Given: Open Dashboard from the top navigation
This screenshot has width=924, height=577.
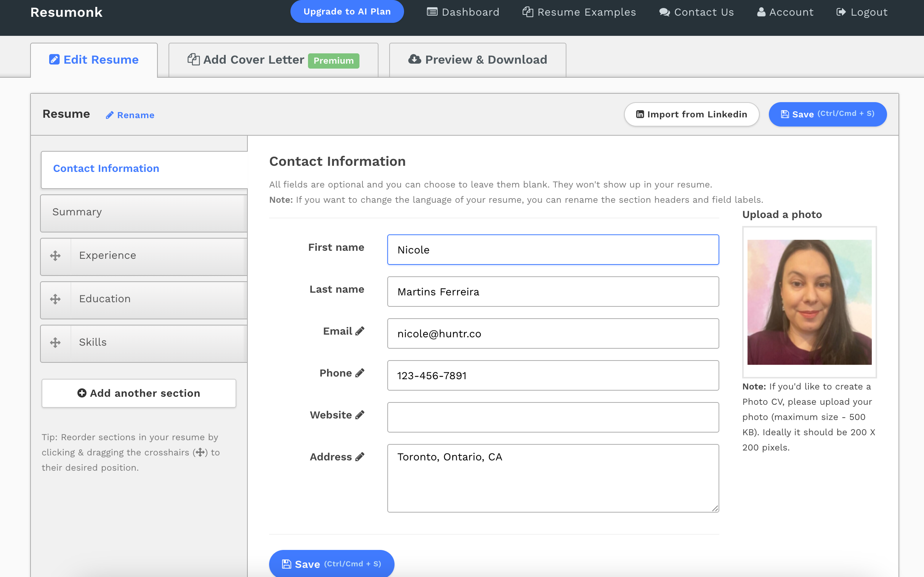Looking at the screenshot, I should coord(463,12).
